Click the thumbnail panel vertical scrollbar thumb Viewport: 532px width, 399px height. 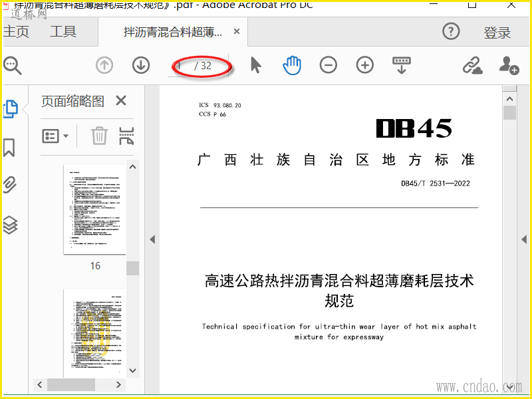click(132, 269)
